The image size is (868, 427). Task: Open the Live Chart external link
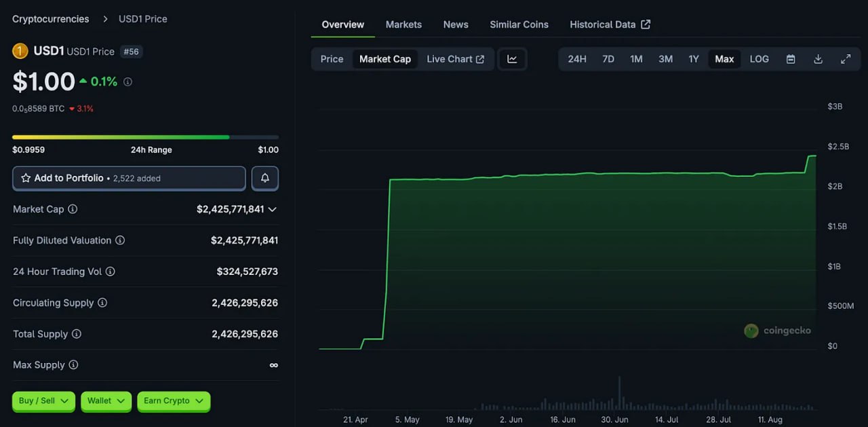pos(456,59)
